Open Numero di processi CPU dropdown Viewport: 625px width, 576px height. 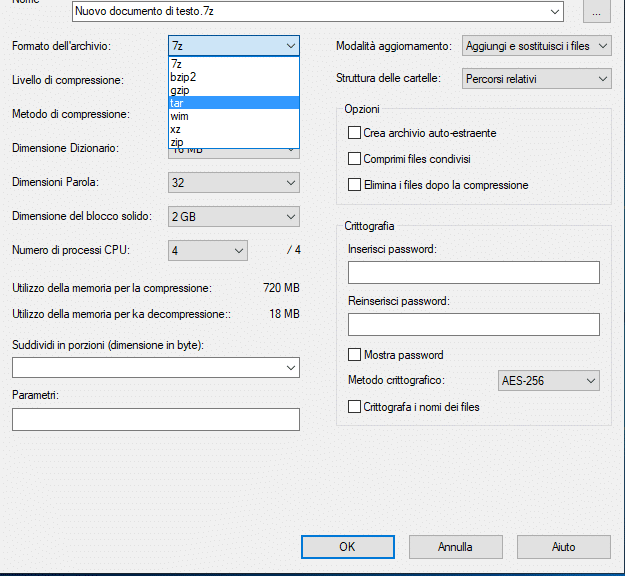pos(208,250)
